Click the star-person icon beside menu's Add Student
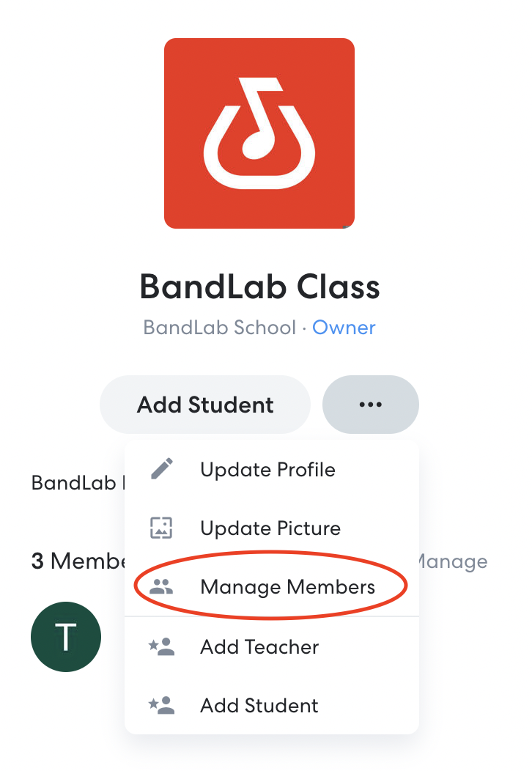Screen dimensions: 532x771 (x=161, y=705)
